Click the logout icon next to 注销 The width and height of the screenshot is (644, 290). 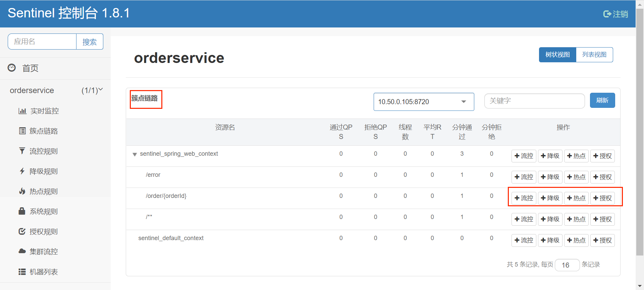pos(607,14)
